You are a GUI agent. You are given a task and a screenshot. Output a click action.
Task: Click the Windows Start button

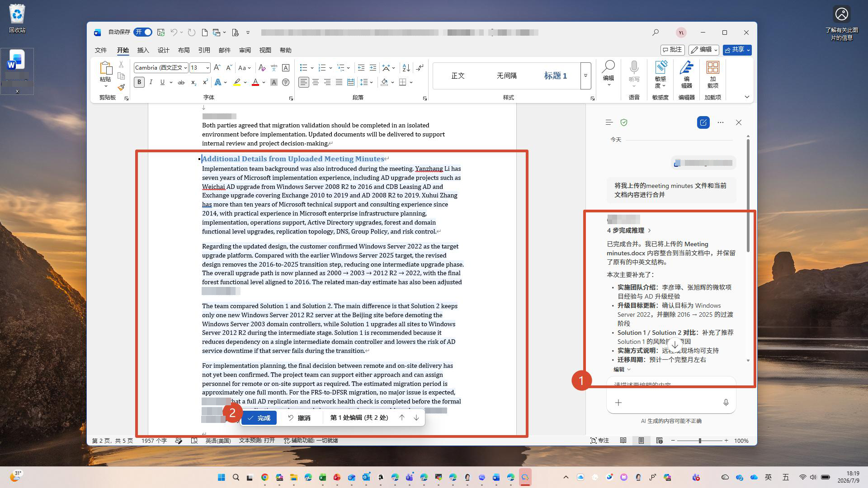[x=222, y=477]
